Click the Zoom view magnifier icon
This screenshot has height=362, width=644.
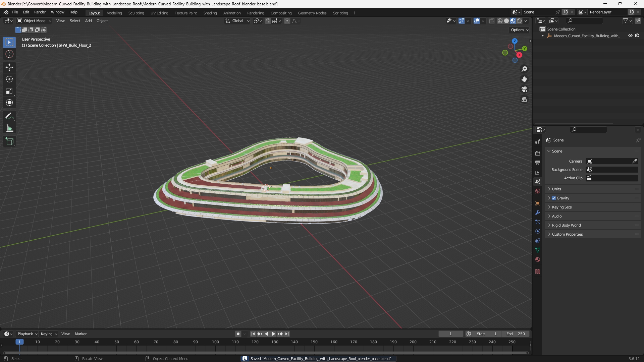pos(524,69)
